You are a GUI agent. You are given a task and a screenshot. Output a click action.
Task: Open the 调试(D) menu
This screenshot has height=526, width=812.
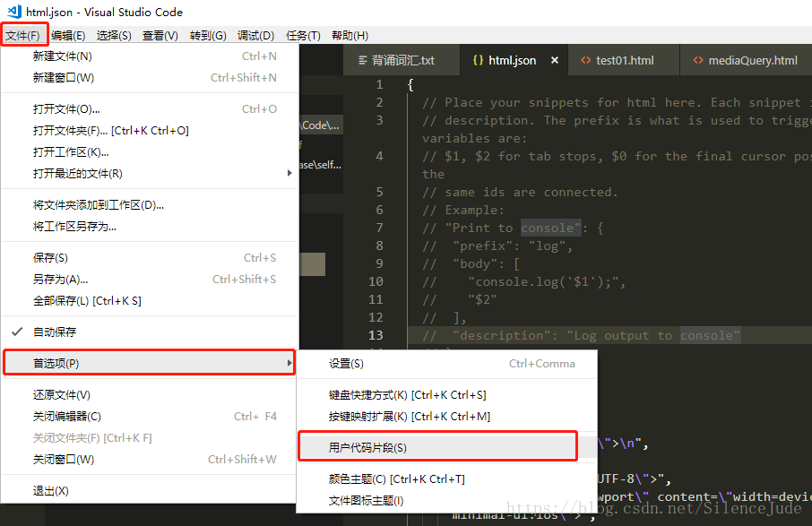(255, 35)
